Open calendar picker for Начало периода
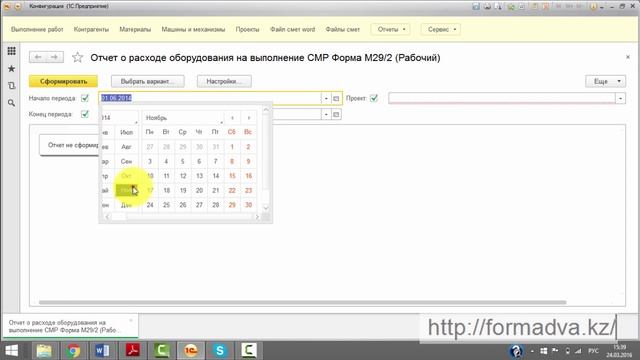This screenshot has width=640, height=360. pos(336,98)
